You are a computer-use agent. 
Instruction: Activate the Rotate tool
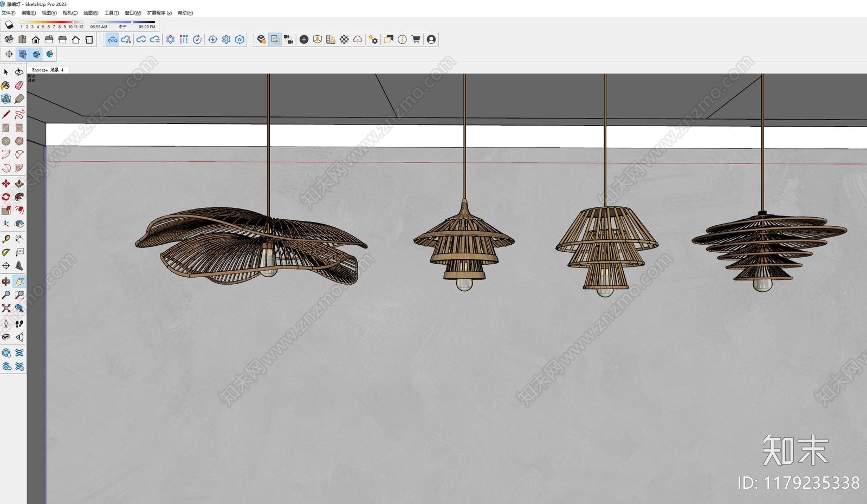6,197
